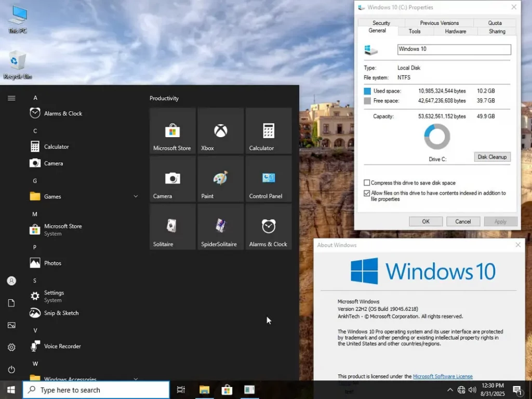Close the About Windows dialog
532x399 pixels.
tap(518, 245)
